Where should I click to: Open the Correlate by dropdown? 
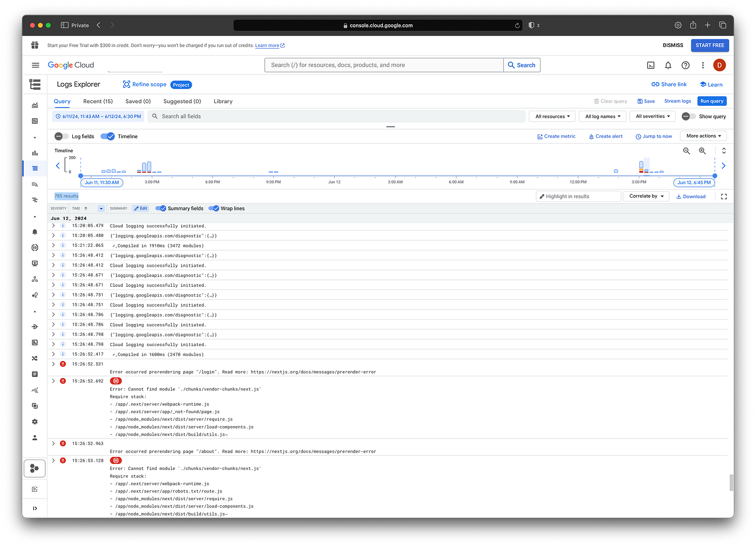[x=646, y=197]
